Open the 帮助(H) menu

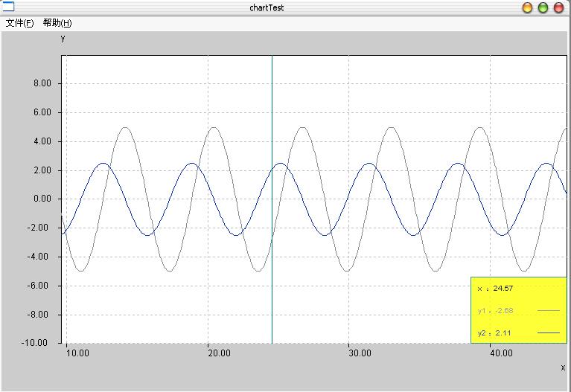(x=57, y=23)
